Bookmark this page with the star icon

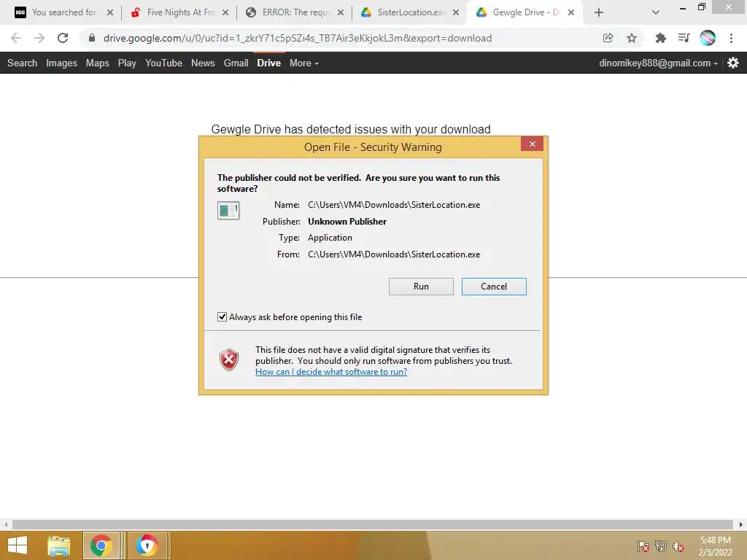pyautogui.click(x=631, y=38)
